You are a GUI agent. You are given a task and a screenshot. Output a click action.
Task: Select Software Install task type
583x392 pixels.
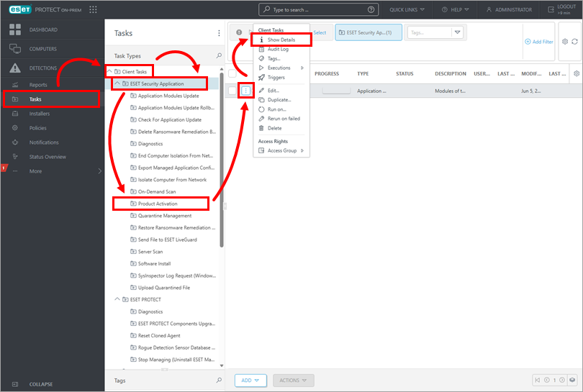(x=154, y=264)
